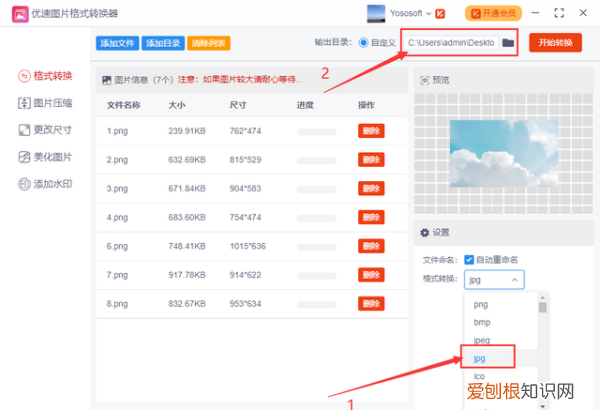Click the 添加水印 stamp icon in sidebar

point(24,184)
